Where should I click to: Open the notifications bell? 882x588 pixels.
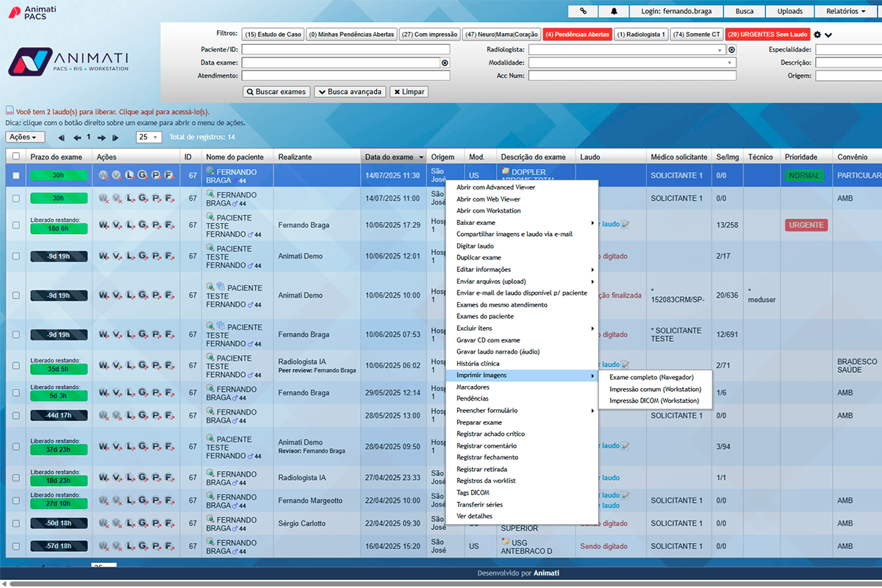point(614,11)
